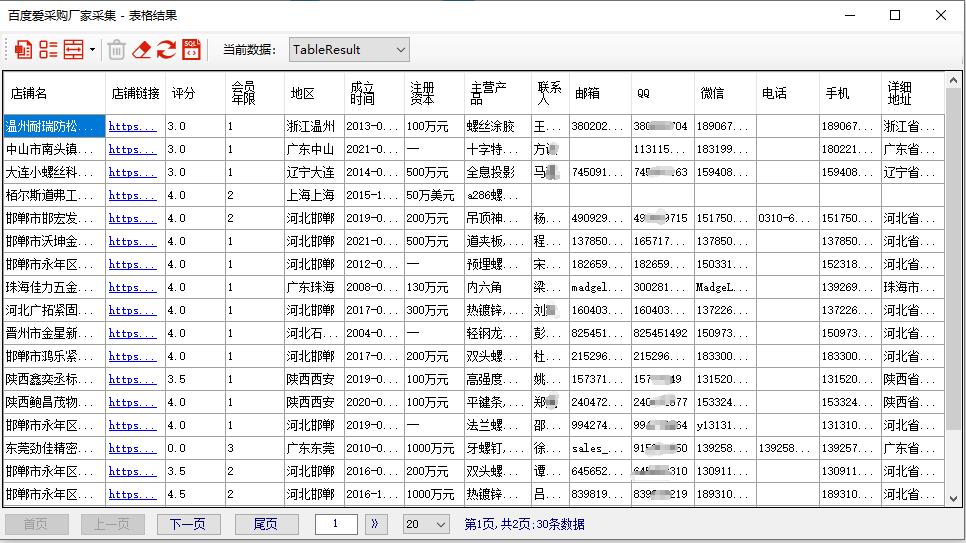Click the SQL script icon
This screenshot has width=966, height=543.
click(191, 49)
